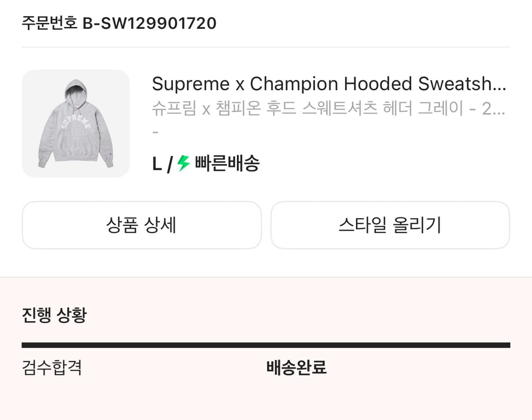
Task: Click the 스타일 올리기 style upload button
Action: [390, 225]
